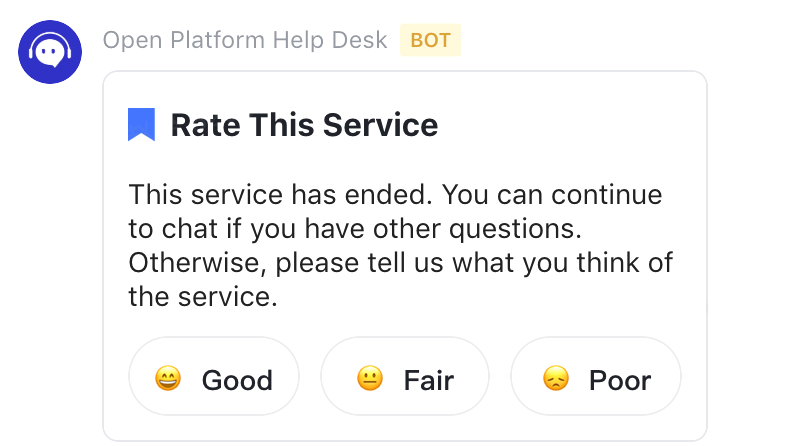
Task: Click empty space right of the card heading
Action: (570, 125)
